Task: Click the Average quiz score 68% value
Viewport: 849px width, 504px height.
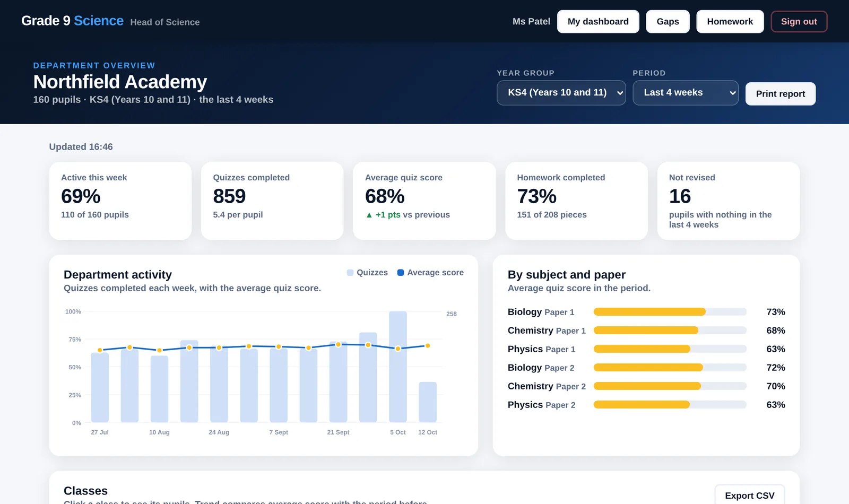Action: click(385, 197)
